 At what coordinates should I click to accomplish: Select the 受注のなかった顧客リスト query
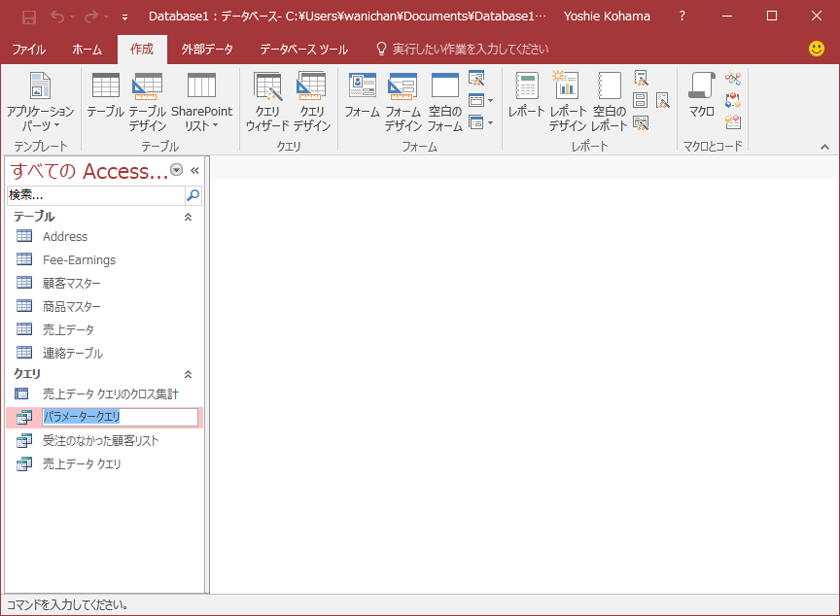coord(104,441)
